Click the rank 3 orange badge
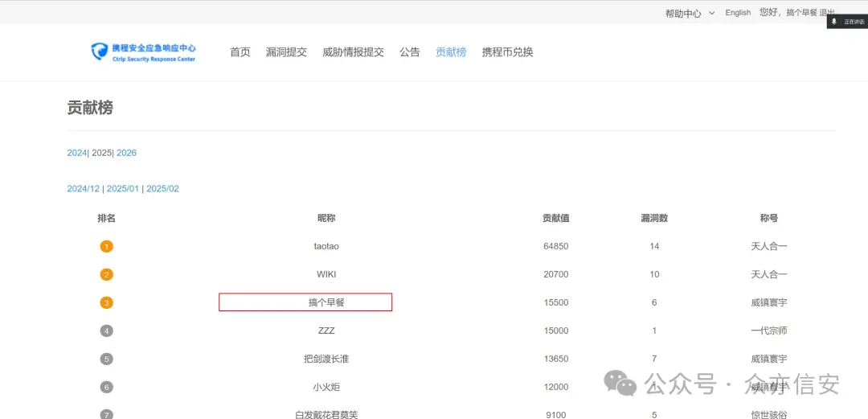868x419 pixels. [x=106, y=302]
